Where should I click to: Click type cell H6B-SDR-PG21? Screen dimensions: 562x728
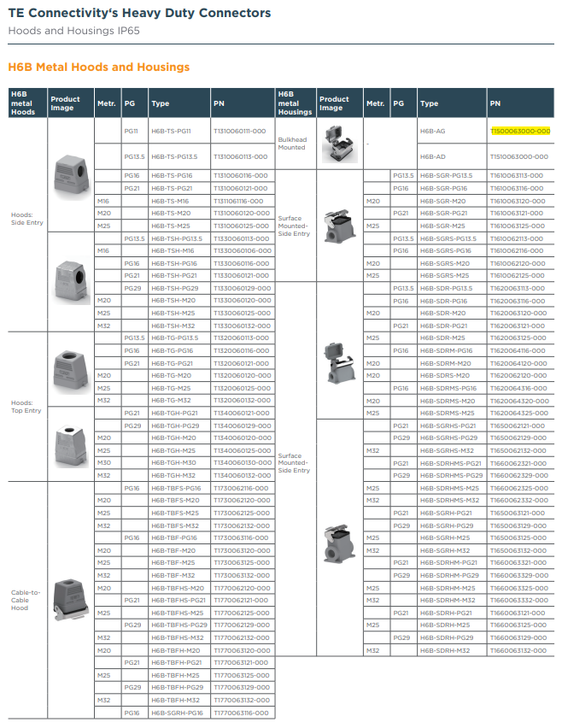443,326
